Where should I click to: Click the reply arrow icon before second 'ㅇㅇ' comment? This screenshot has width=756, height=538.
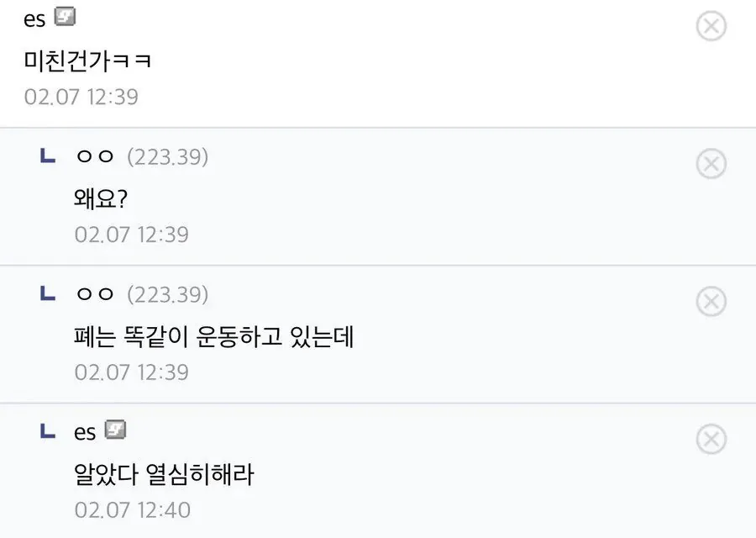coord(48,294)
